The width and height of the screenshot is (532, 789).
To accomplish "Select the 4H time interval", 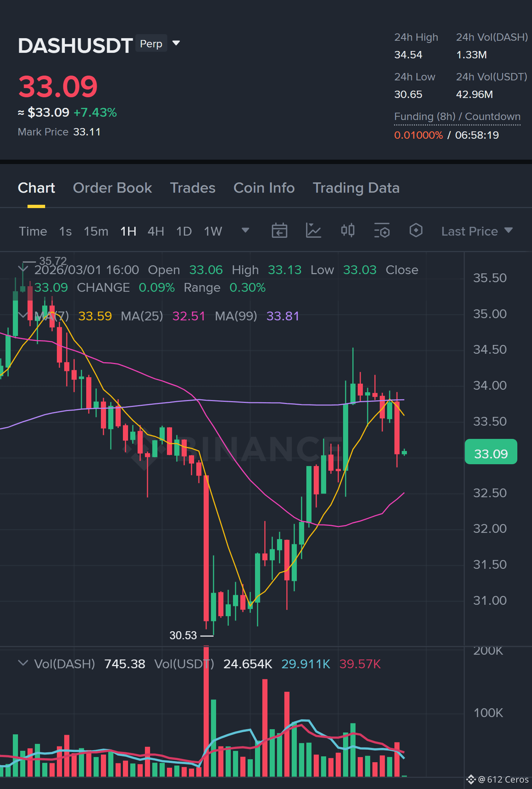I will tap(156, 232).
